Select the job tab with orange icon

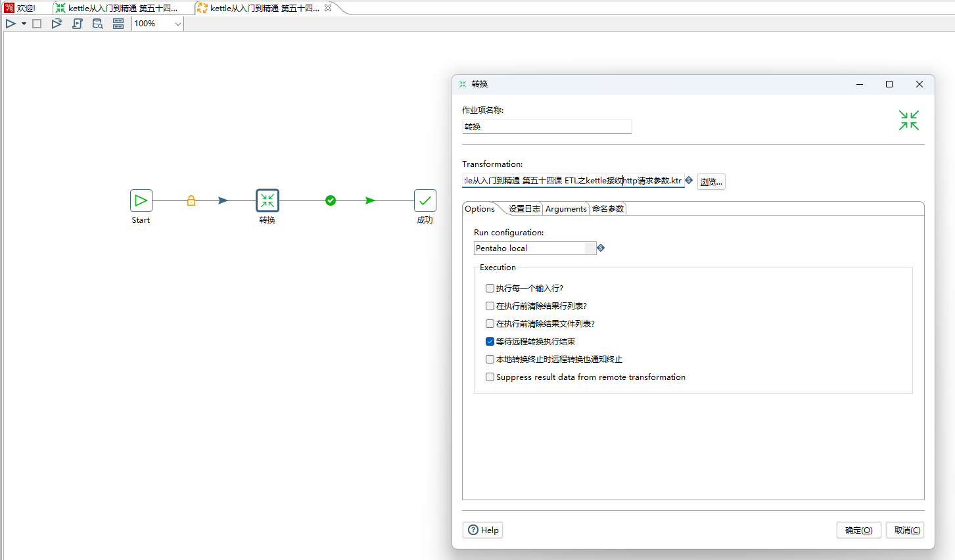(x=259, y=8)
